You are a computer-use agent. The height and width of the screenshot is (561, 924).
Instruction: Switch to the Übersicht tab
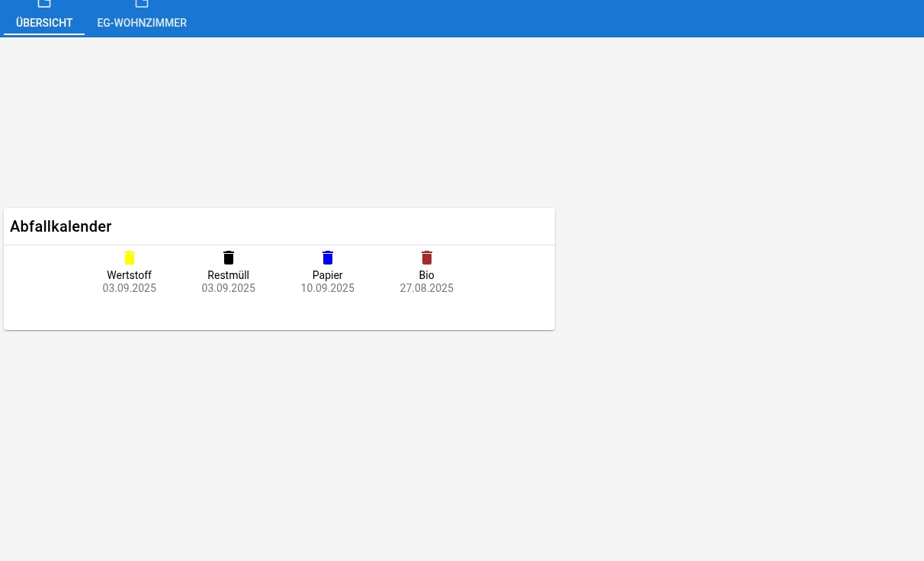click(x=44, y=23)
